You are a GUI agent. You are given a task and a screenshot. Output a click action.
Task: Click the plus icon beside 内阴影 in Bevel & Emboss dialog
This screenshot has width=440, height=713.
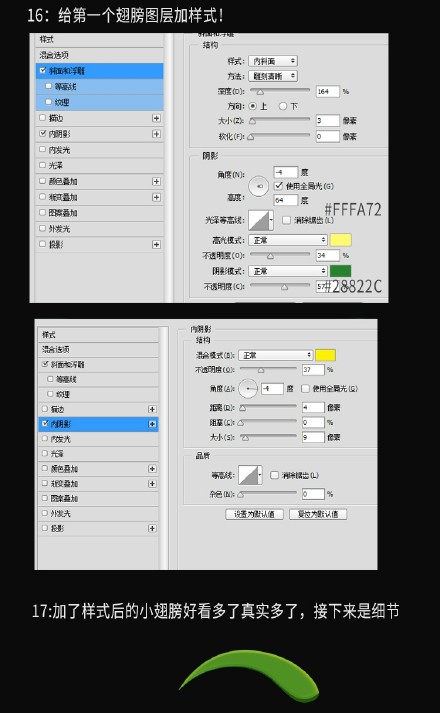[156, 134]
